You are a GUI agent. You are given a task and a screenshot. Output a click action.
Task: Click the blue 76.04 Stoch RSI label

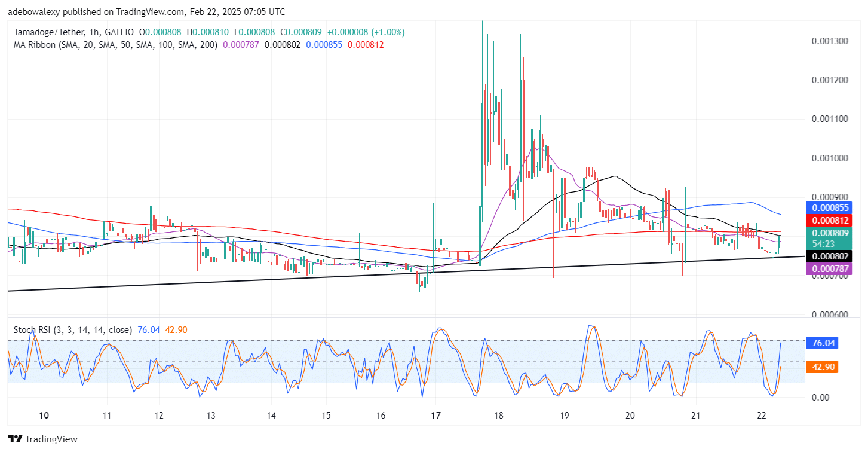click(823, 343)
